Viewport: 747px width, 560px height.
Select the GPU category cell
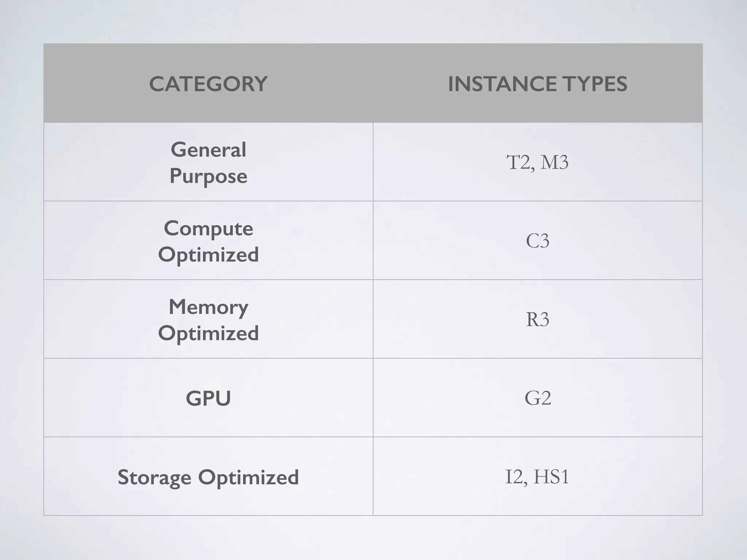point(208,398)
